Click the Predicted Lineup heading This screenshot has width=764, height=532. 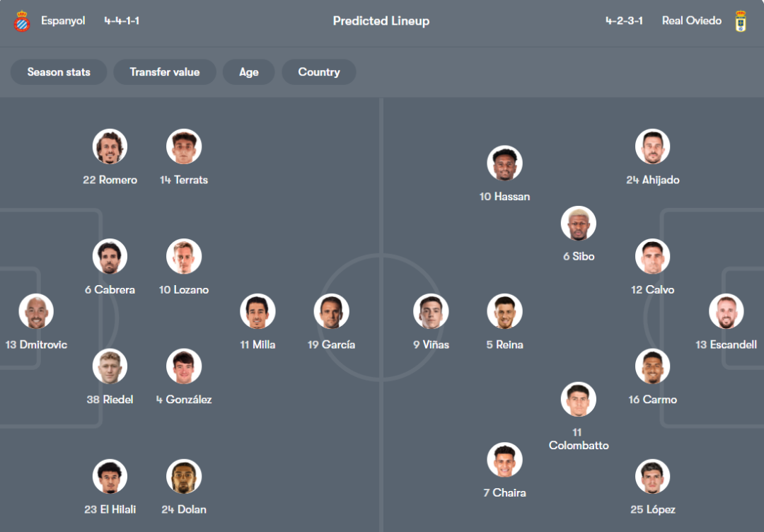point(381,21)
